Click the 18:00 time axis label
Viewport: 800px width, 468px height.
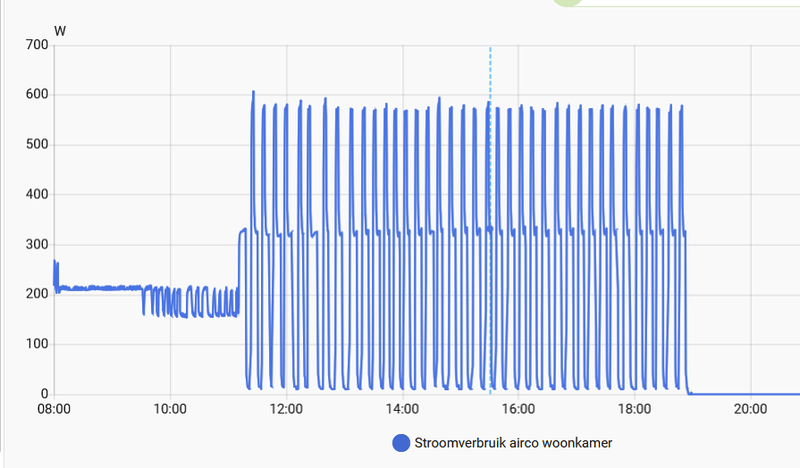coord(634,409)
